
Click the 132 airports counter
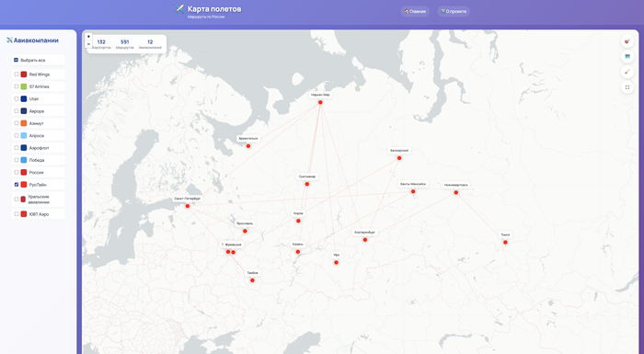coord(101,43)
